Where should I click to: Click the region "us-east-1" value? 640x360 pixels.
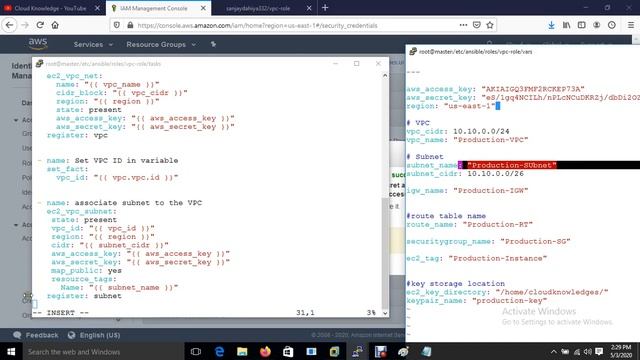click(469, 106)
